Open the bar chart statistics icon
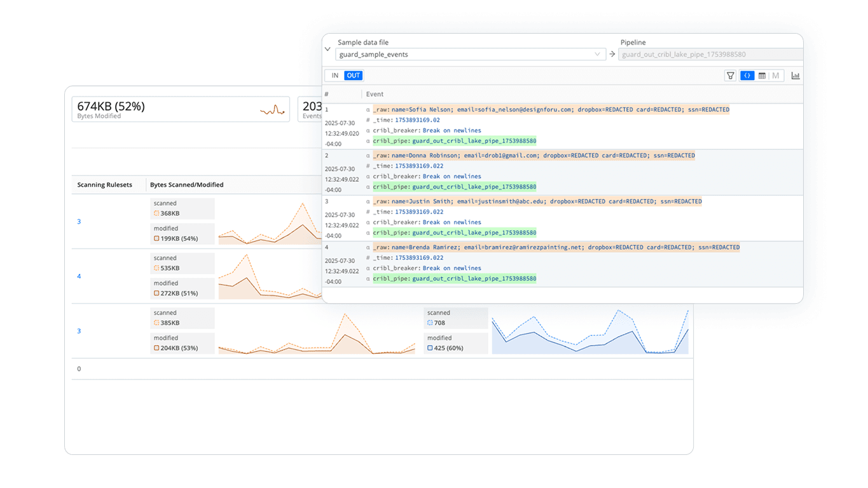This screenshot has height=488, width=868. click(796, 76)
